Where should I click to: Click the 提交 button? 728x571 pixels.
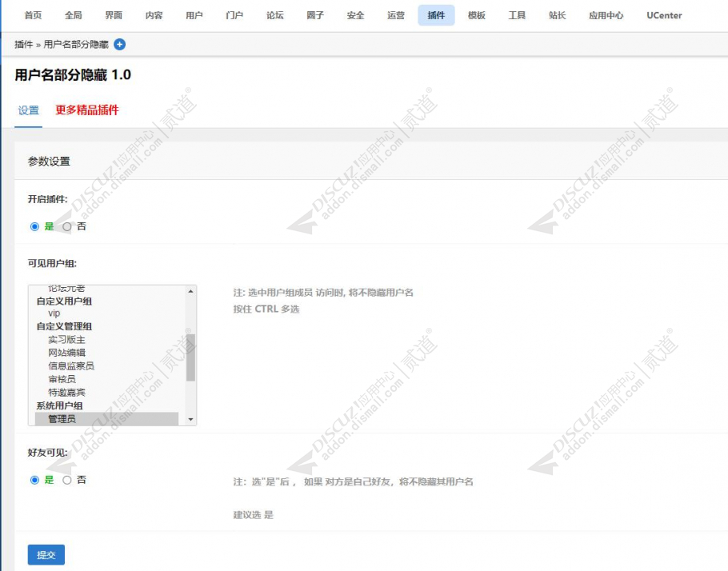(x=46, y=555)
